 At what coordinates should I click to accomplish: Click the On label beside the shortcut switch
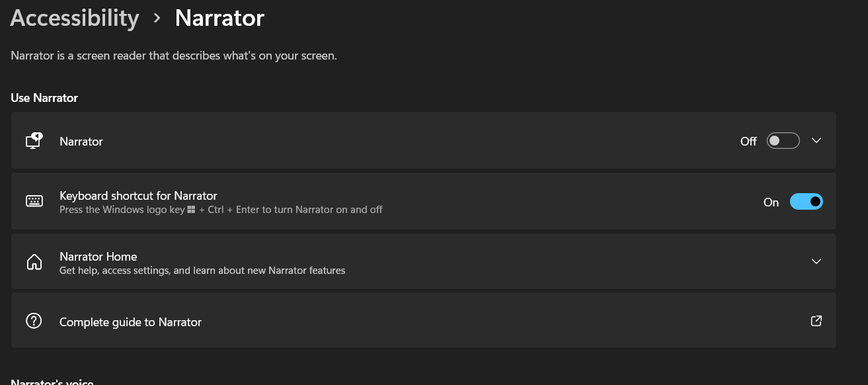tap(771, 202)
